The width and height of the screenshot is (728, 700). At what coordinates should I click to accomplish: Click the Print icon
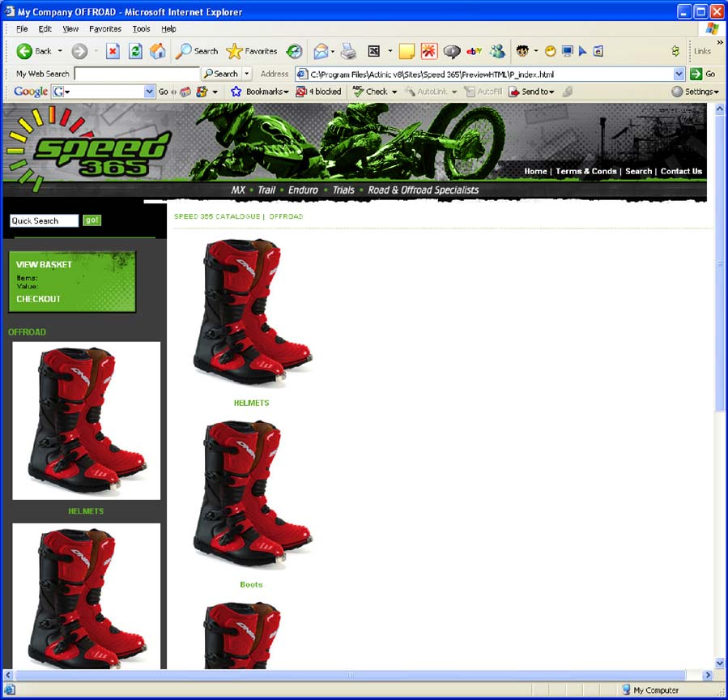348,51
